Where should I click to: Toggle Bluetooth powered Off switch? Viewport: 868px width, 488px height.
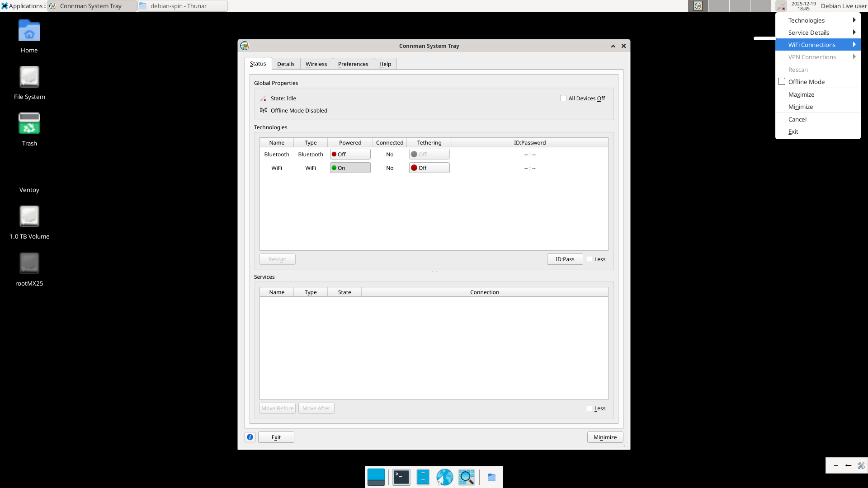point(350,155)
